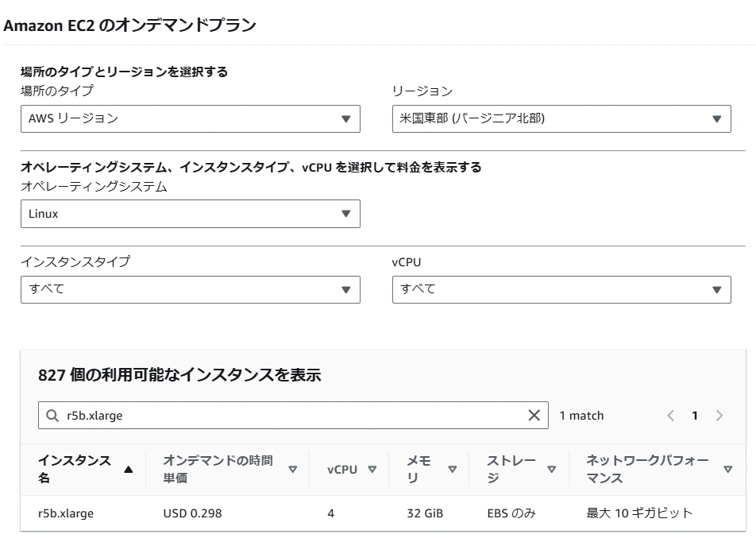Click the r5b.xlarge search field
The width and height of the screenshot is (756, 542).
(293, 415)
